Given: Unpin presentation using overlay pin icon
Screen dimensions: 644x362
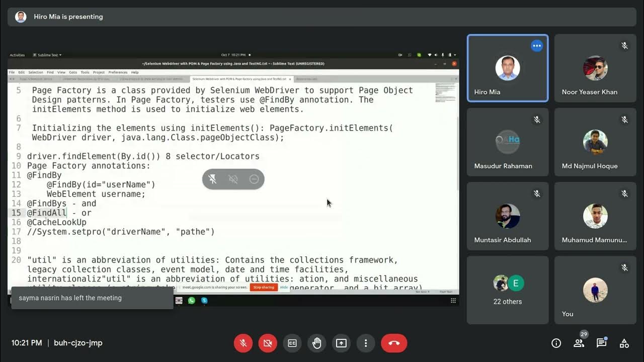Looking at the screenshot, I should [213, 179].
